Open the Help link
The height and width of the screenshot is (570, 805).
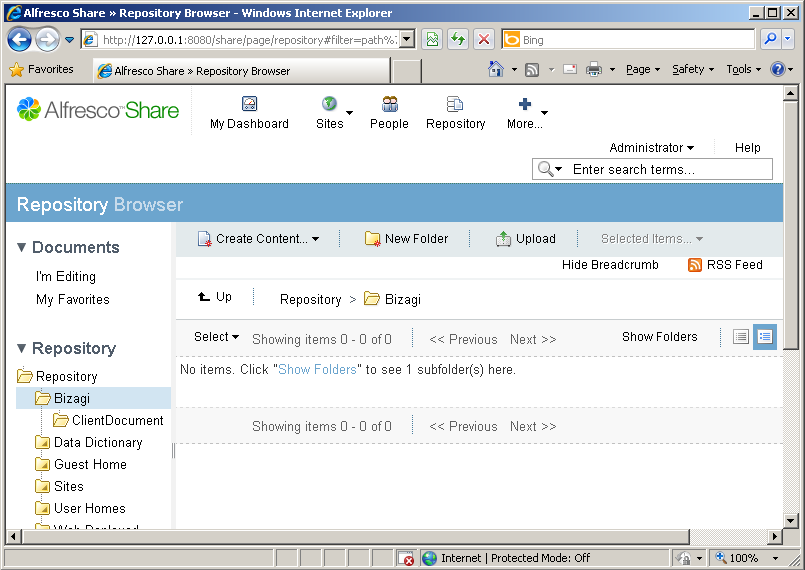coord(748,148)
